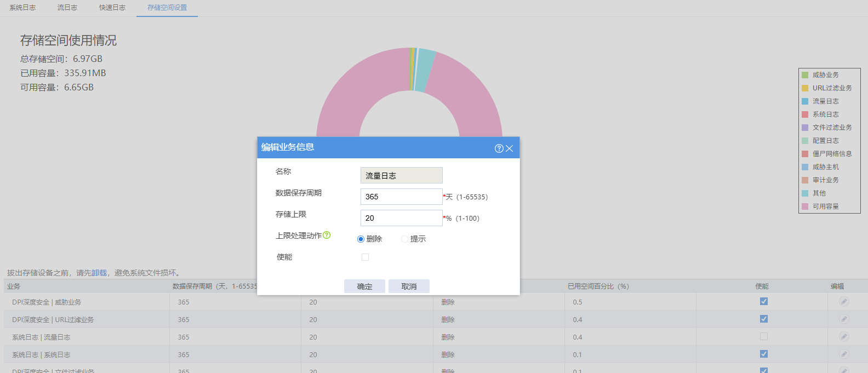The height and width of the screenshot is (373, 868).
Task: Click URL过滤业务 yellow legend swatch
Action: tap(805, 88)
